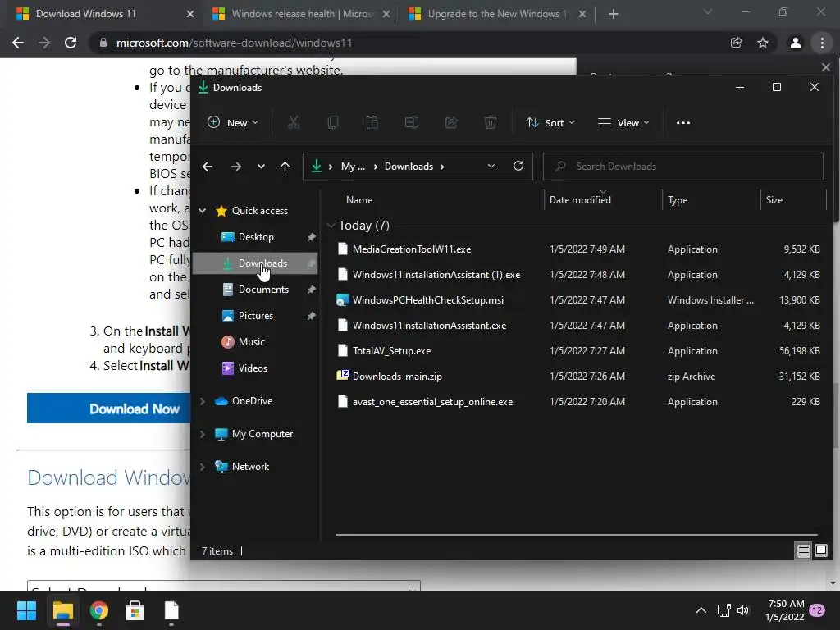The height and width of the screenshot is (630, 840).
Task: Sort by the Date modified column header
Action: [x=603, y=200]
